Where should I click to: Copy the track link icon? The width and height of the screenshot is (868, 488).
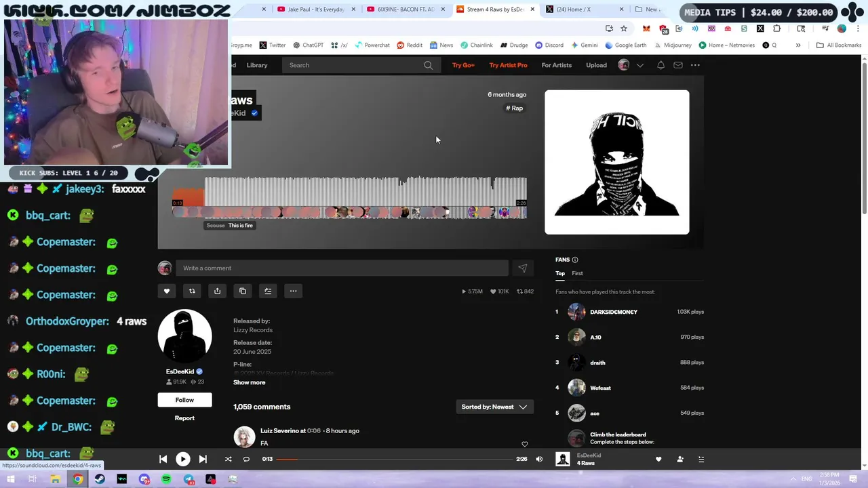click(x=243, y=291)
